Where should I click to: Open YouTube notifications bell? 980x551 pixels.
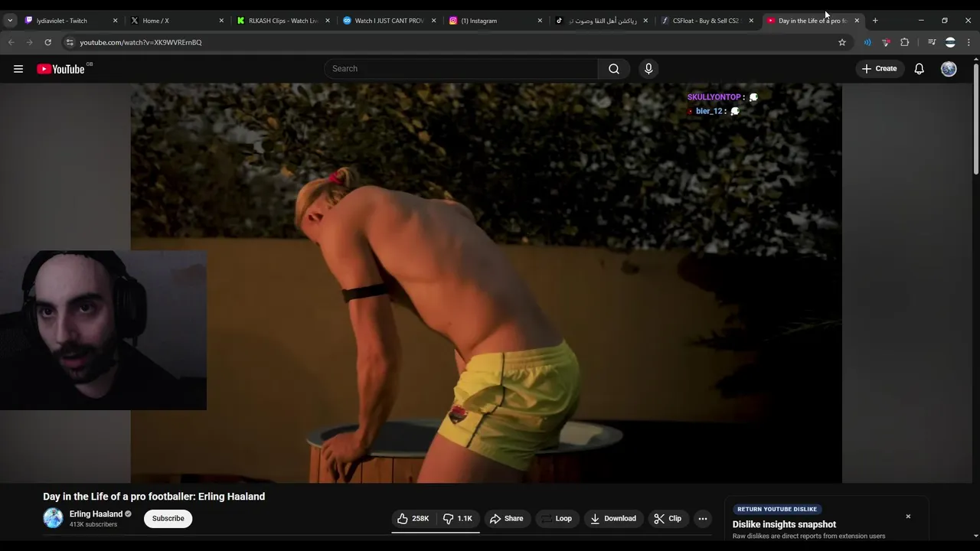(920, 69)
